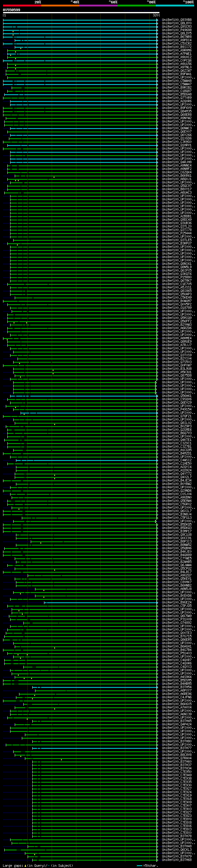This screenshot has width=197, height=868.
Task: Click the UniRef100_A2Q0R6 label
Action: 177,101
